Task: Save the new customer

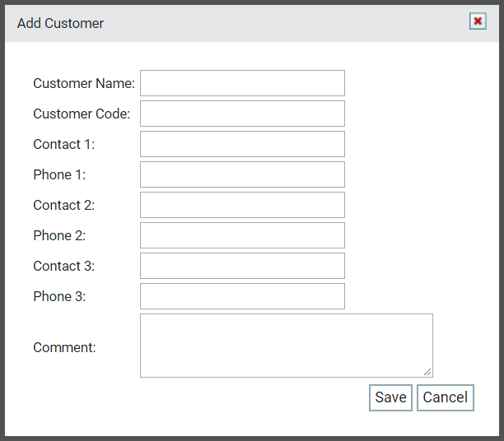Action: click(x=390, y=397)
